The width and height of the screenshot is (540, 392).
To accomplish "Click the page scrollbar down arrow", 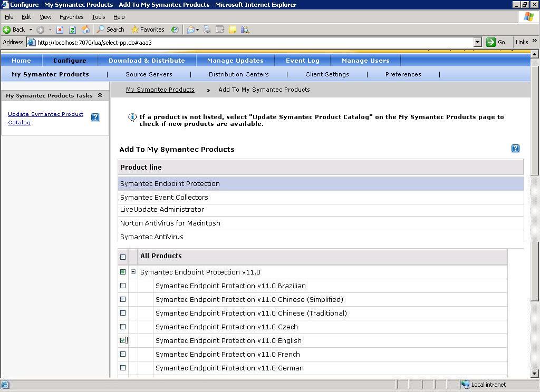I will point(535,373).
